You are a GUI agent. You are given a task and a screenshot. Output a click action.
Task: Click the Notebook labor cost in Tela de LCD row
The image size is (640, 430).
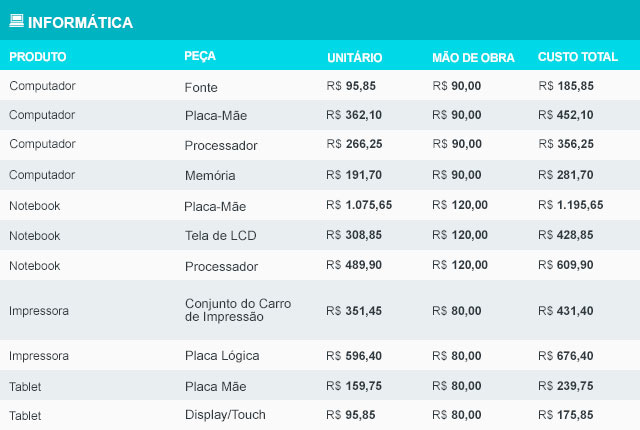[x=460, y=235]
